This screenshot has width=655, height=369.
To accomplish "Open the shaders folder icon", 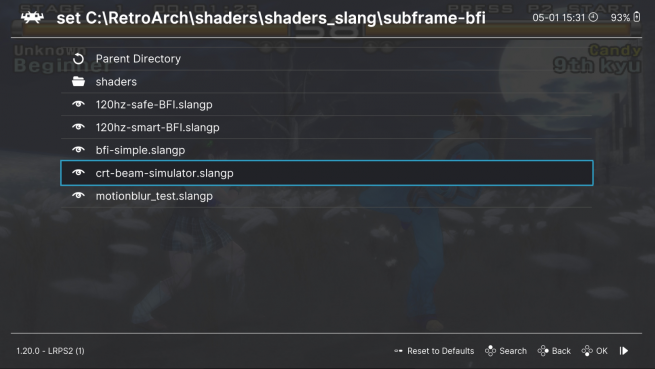I will point(78,81).
